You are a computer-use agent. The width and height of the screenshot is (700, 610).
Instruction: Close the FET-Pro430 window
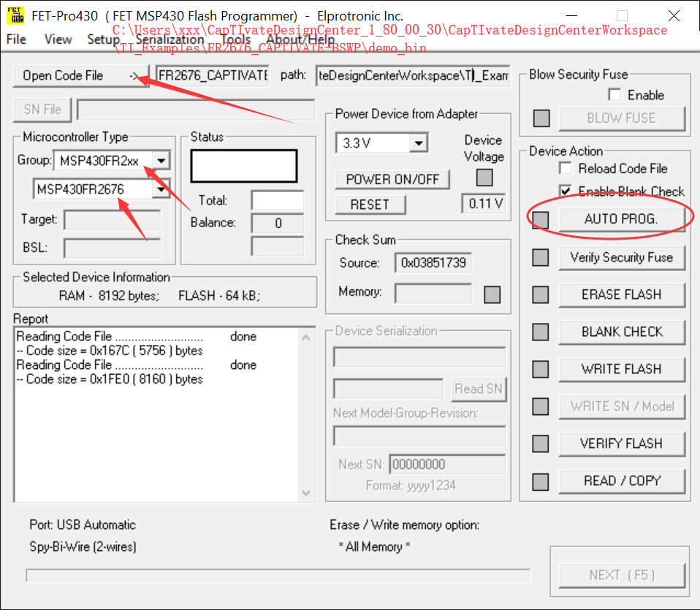(674, 16)
